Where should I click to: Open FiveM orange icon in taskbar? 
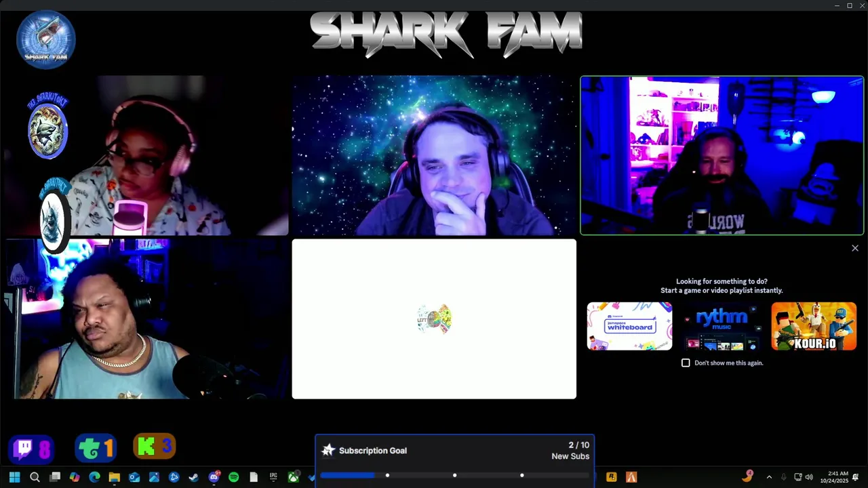point(631,477)
